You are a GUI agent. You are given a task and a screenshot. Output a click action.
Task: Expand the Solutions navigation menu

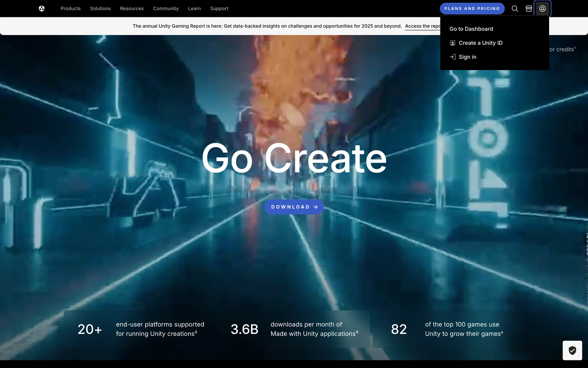click(100, 9)
